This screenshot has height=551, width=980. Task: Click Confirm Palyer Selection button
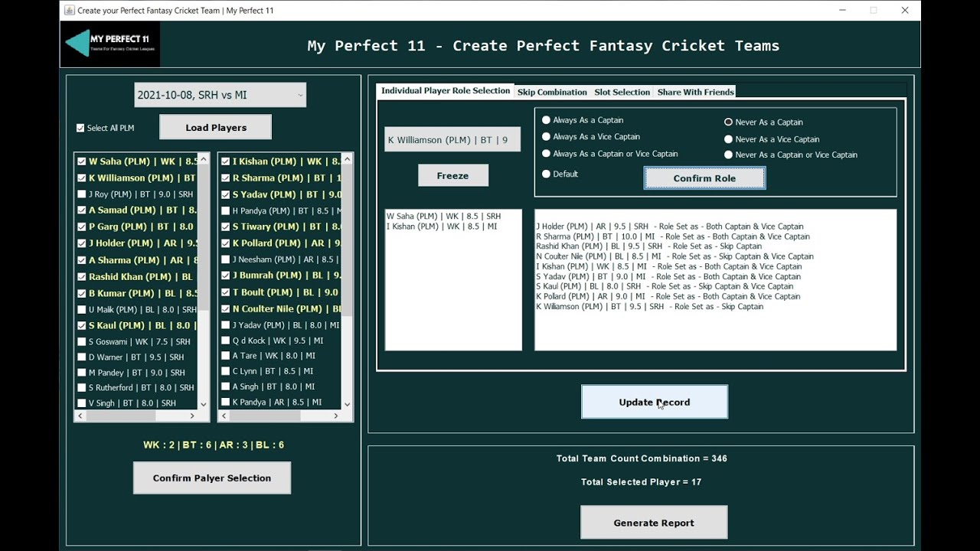212,478
